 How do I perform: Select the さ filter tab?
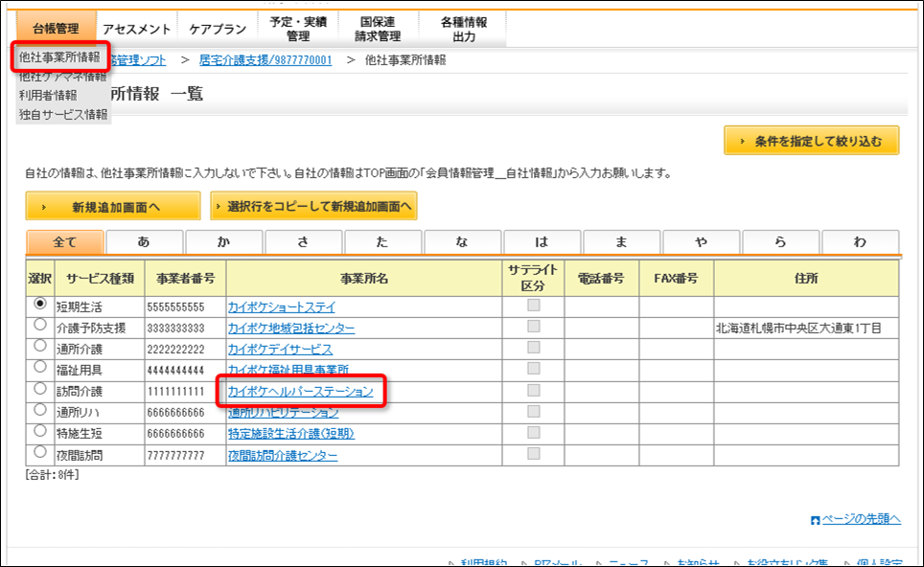(304, 242)
